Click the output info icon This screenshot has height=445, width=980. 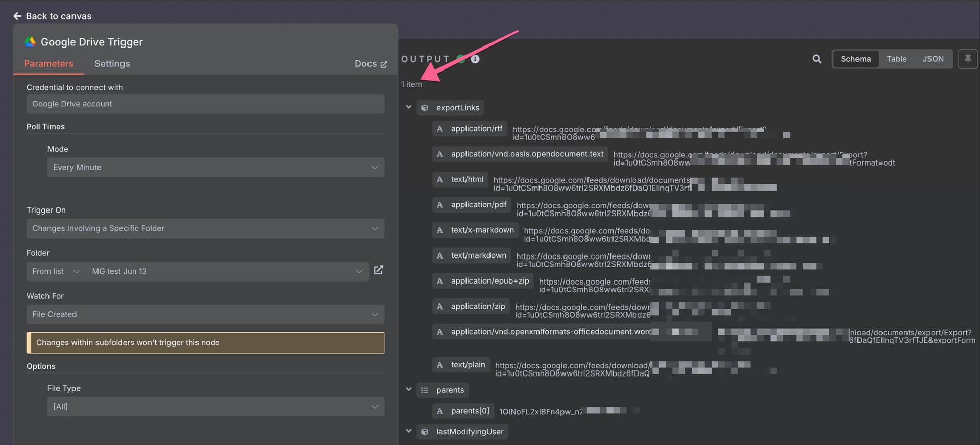475,59
